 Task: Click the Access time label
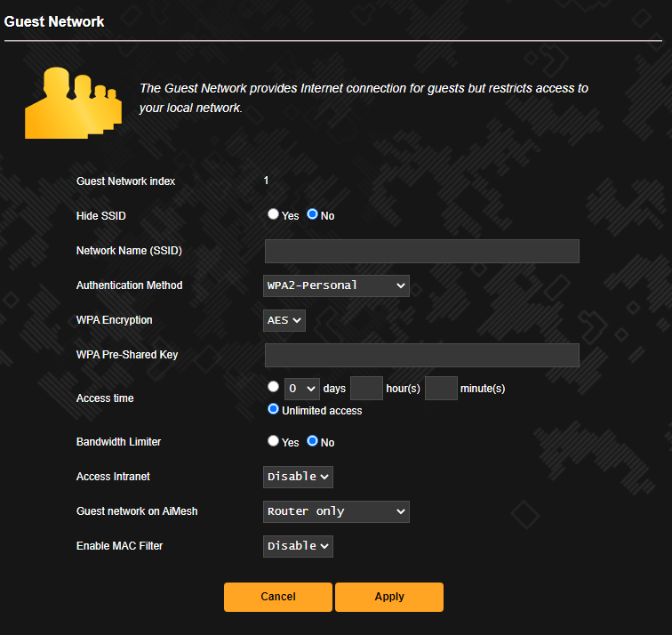click(x=105, y=398)
